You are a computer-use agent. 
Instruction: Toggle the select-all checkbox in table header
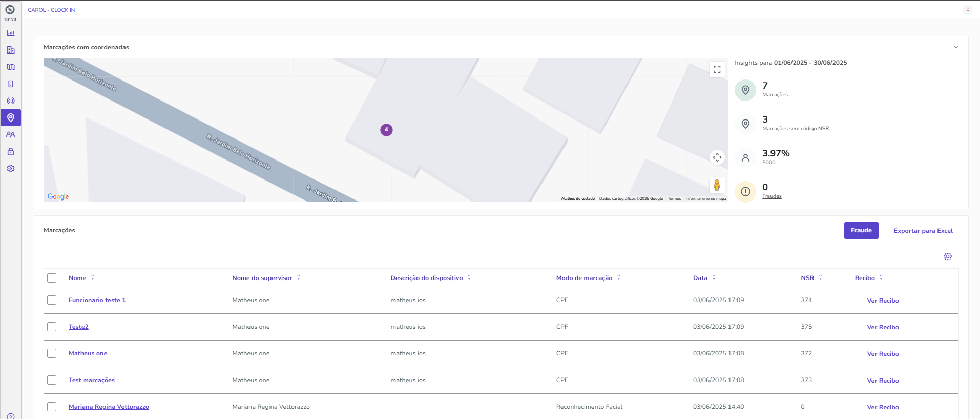pyautogui.click(x=52, y=278)
